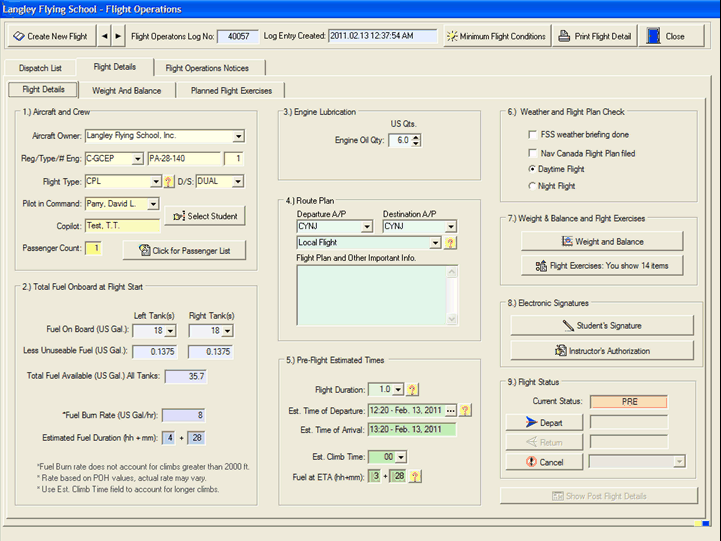Click the Select Student button

click(x=204, y=217)
